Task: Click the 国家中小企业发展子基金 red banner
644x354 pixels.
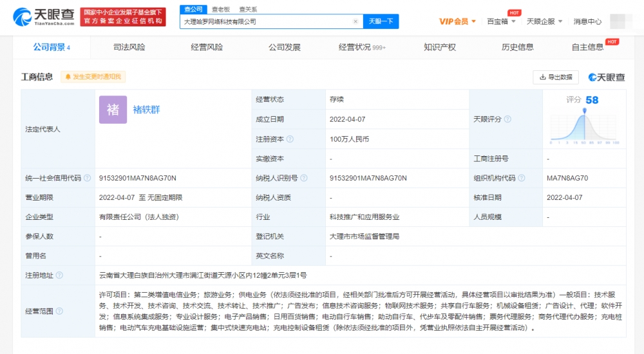Action: click(123, 17)
